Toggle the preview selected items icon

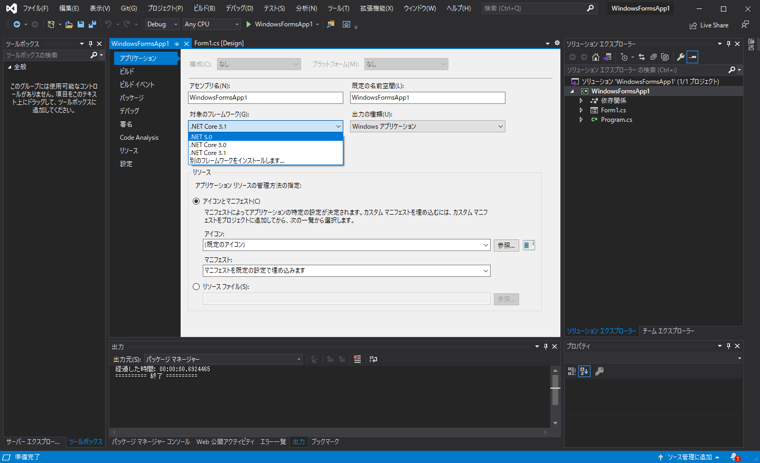[693, 57]
